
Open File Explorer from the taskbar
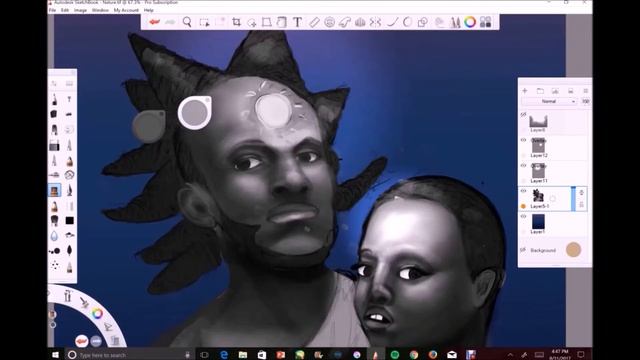tap(243, 355)
